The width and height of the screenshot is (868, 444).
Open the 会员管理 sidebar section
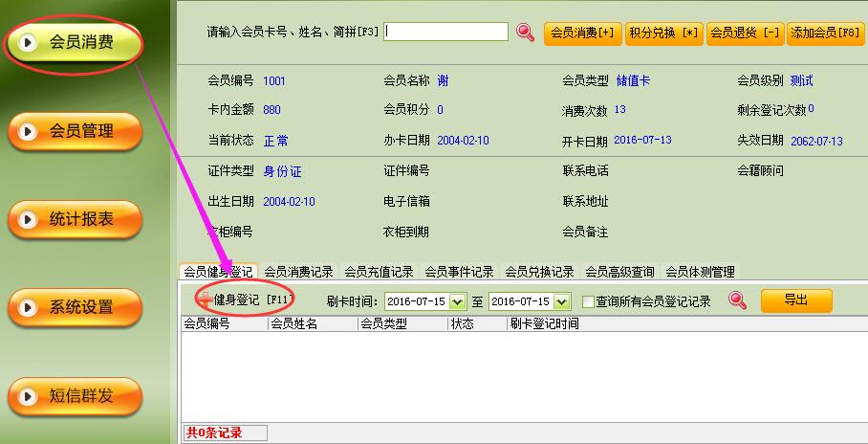[x=76, y=131]
